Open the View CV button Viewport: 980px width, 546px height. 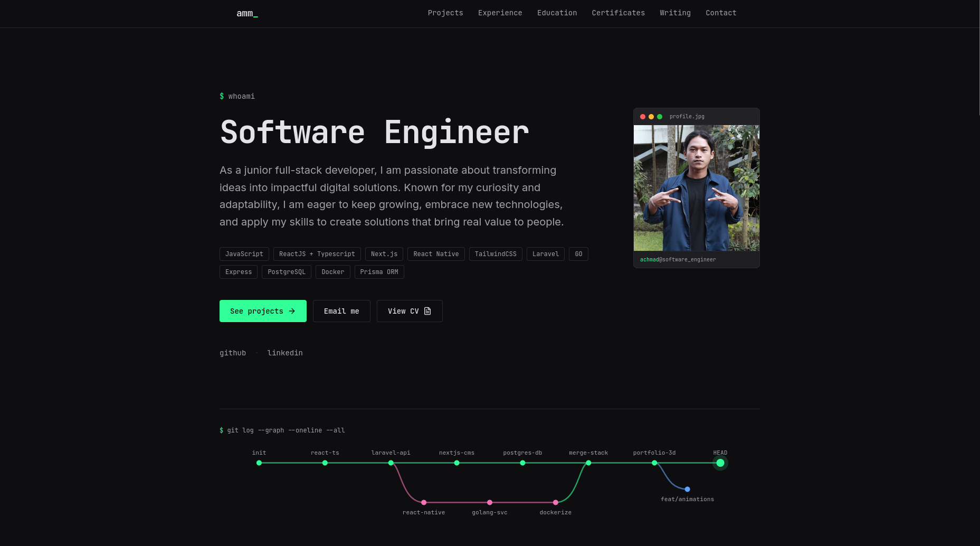click(410, 311)
